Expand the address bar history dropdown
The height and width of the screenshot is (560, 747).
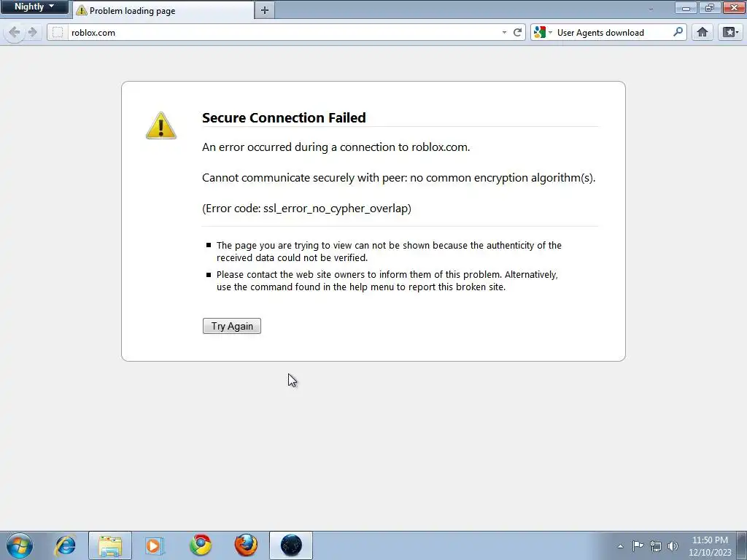tap(505, 32)
